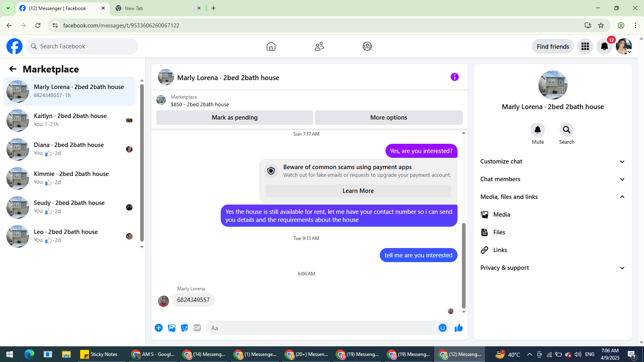Select the 6824349557 message bubble
Image resolution: width=644 pixels, height=362 pixels.
[193, 300]
